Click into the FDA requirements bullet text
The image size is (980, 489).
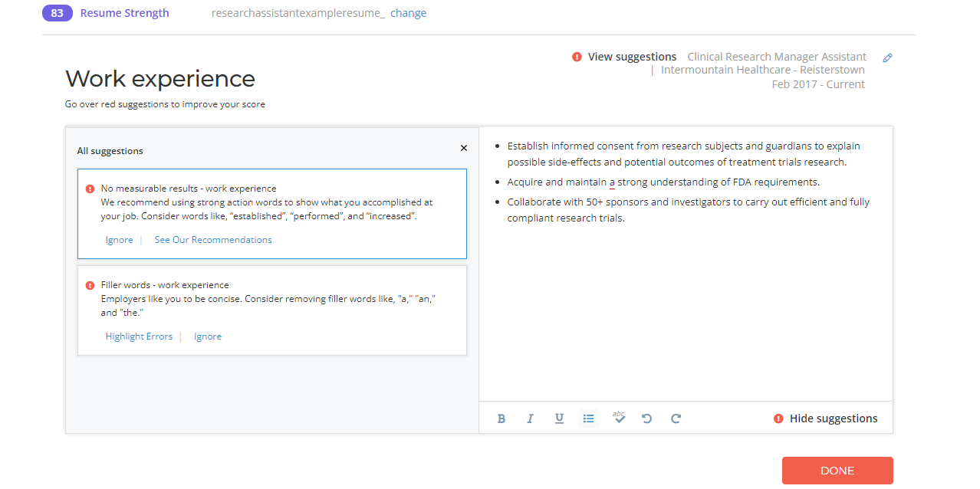point(663,182)
